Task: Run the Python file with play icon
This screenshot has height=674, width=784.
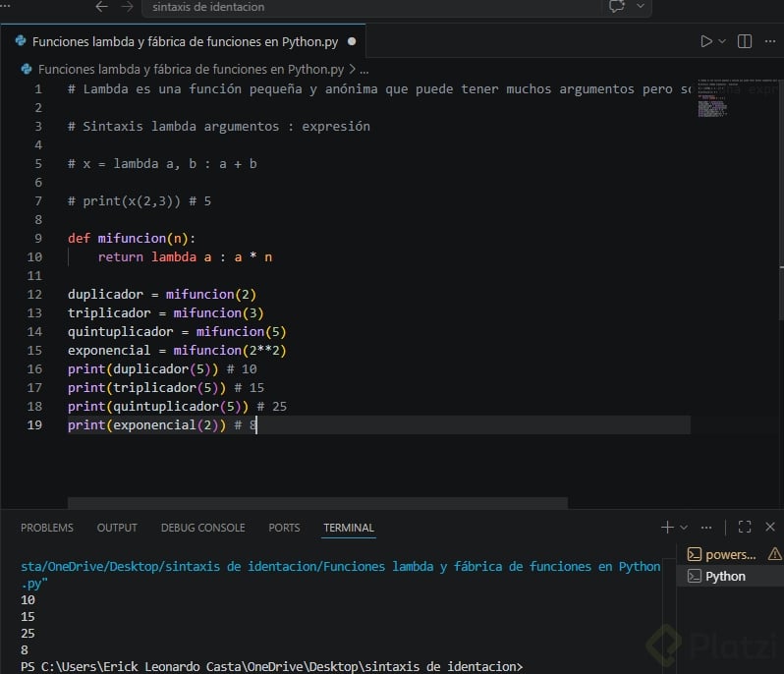Action: (x=705, y=41)
